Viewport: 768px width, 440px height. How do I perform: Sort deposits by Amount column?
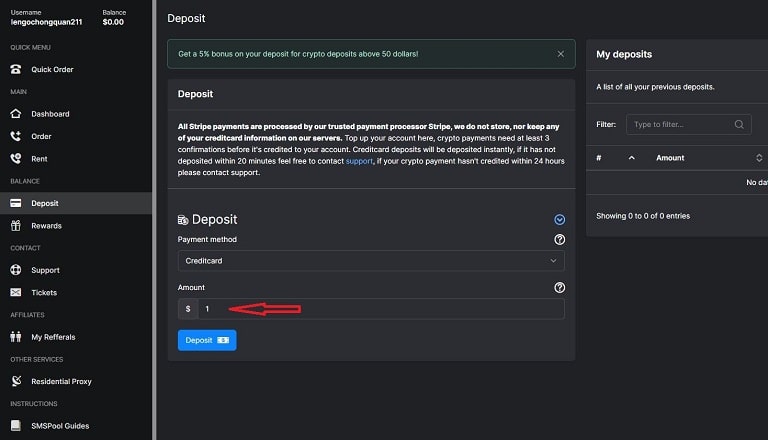coord(670,158)
